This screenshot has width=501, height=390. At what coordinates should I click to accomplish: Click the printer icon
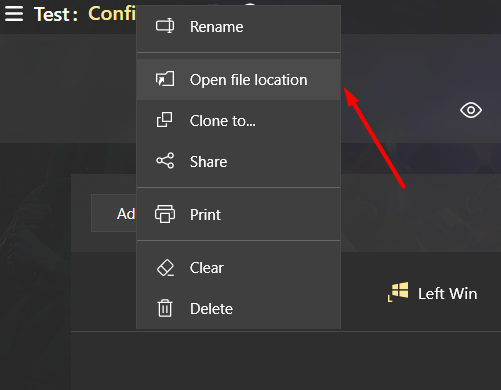pos(165,214)
